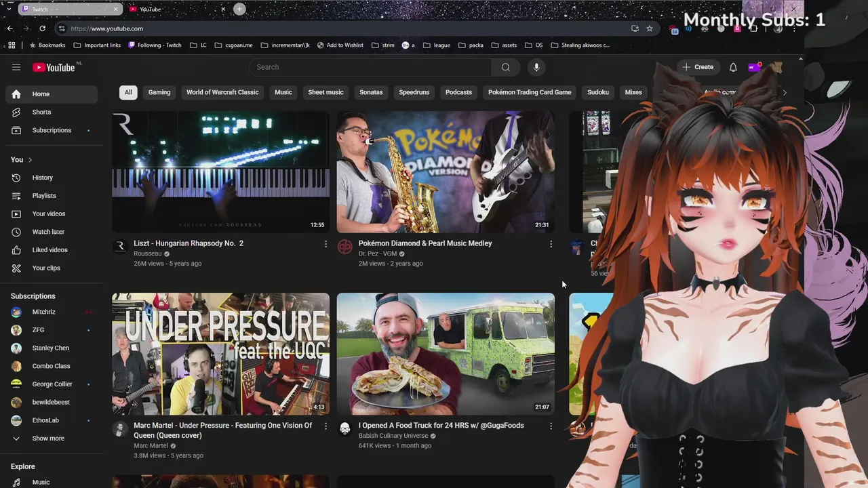Screen dimensions: 868x488
Task: Open a new browser tab
Action: pos(239,9)
